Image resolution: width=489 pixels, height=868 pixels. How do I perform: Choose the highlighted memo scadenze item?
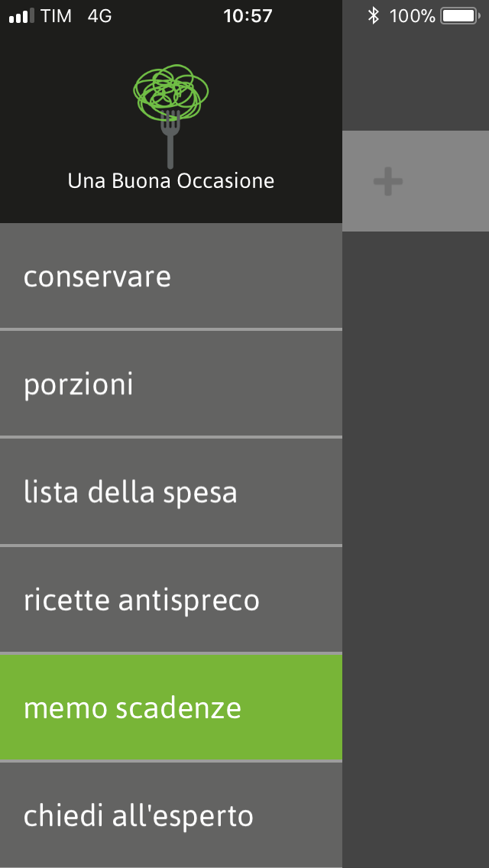pyautogui.click(x=171, y=708)
